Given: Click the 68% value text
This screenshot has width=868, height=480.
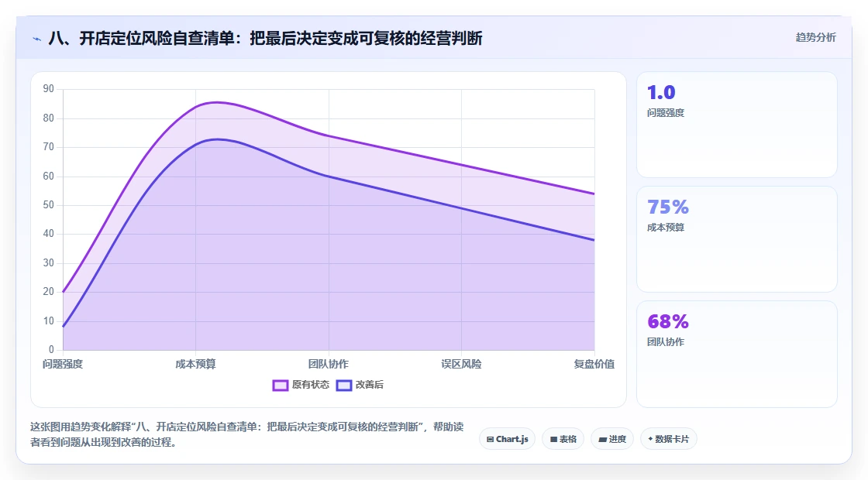Looking at the screenshot, I should (x=668, y=321).
